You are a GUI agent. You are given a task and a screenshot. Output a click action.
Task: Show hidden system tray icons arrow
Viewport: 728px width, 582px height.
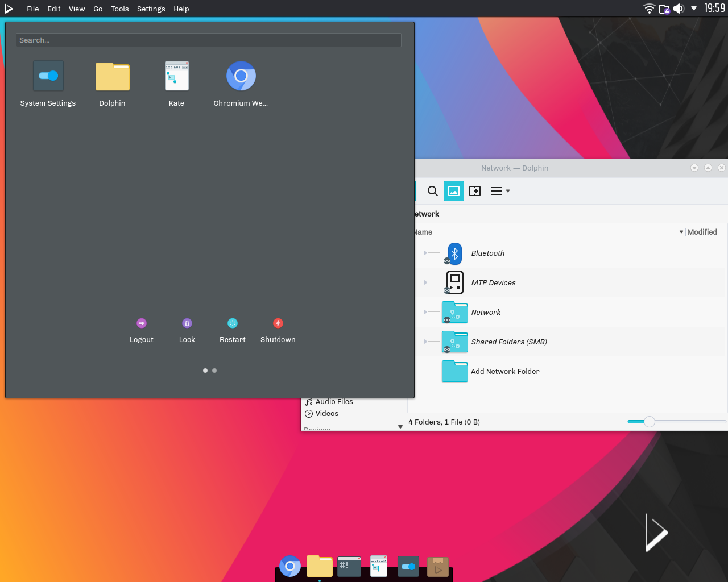tap(694, 9)
